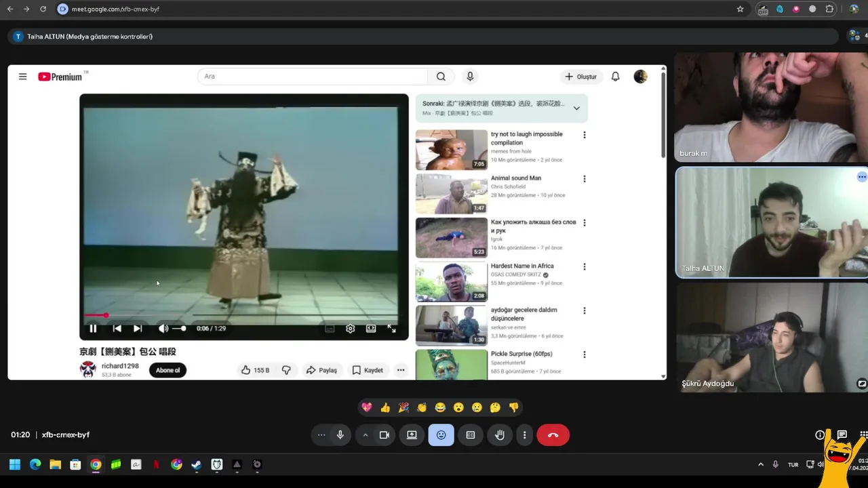Image resolution: width=868 pixels, height=488 pixels.
Task: Pause the YouTube video
Action: [94, 329]
